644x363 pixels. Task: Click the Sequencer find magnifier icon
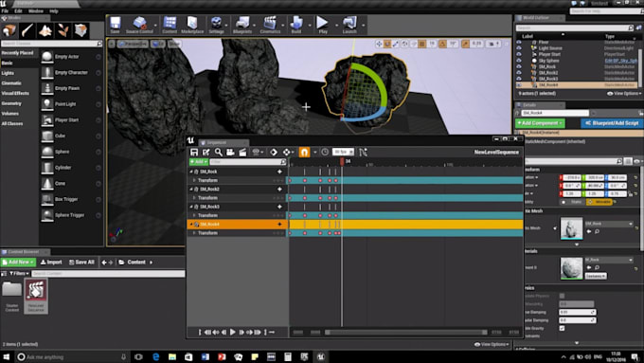coord(219,152)
